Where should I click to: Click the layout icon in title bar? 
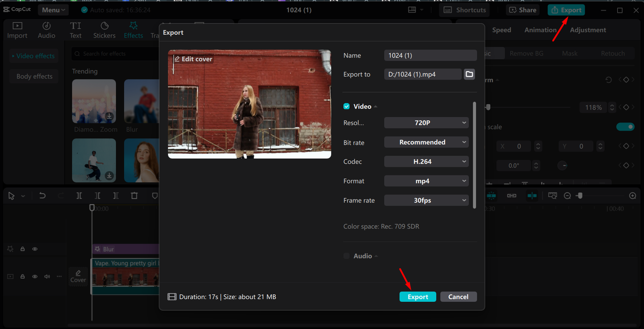tap(412, 10)
